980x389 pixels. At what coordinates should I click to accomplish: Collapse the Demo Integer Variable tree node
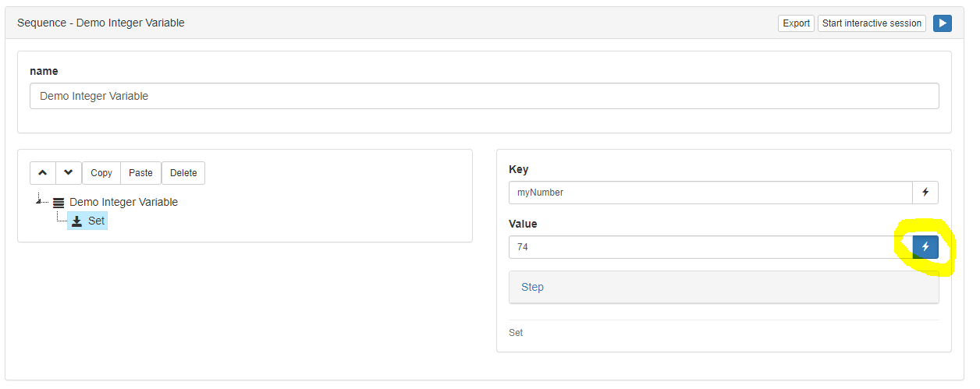pos(39,200)
